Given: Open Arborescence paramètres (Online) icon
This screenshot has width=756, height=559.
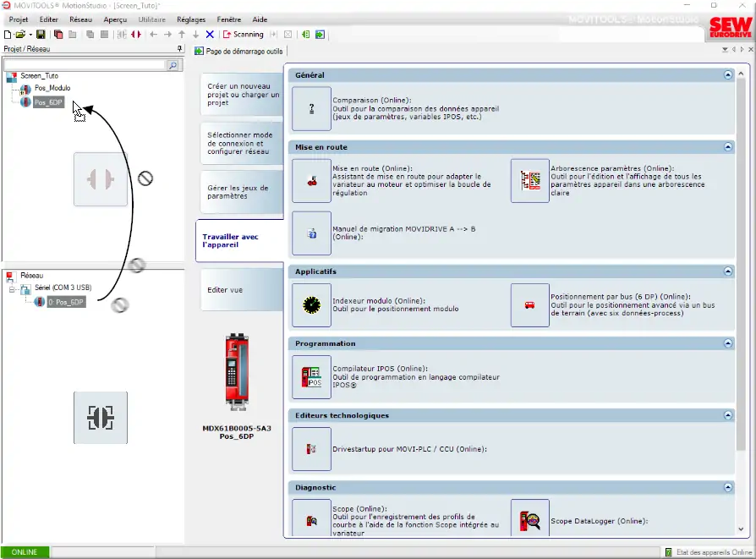Looking at the screenshot, I should tap(530, 181).
